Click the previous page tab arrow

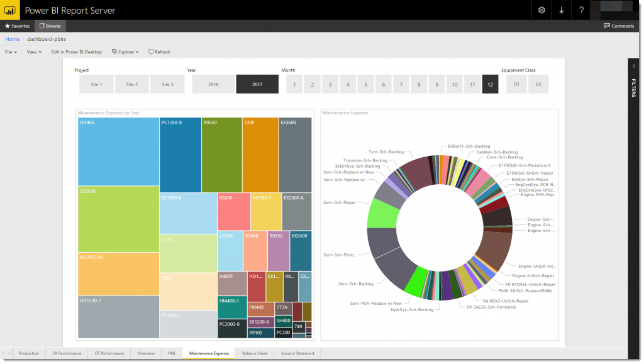[4, 353]
